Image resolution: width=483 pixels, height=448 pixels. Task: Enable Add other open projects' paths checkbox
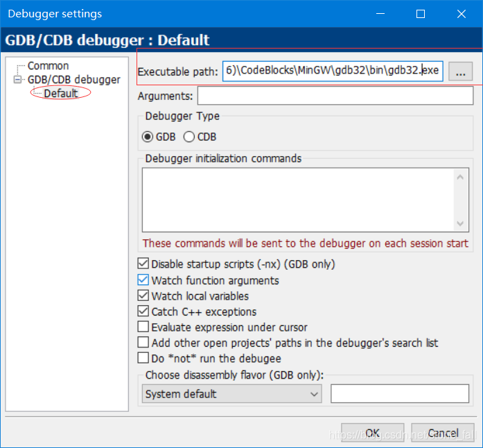pyautogui.click(x=143, y=343)
